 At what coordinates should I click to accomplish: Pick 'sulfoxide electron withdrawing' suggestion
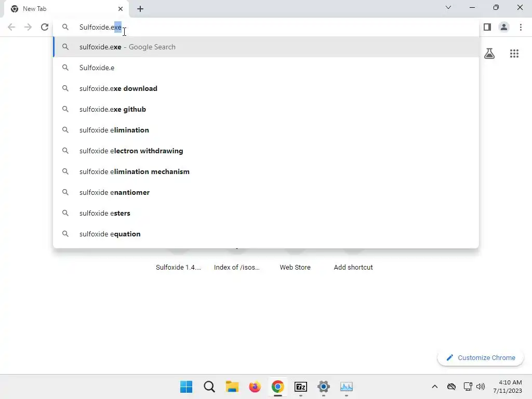(266, 151)
